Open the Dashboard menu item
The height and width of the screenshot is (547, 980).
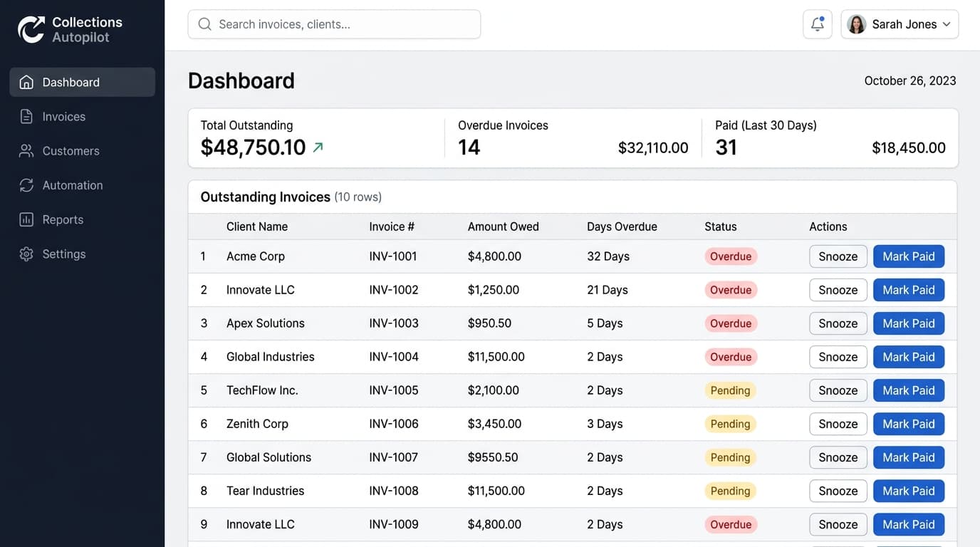tap(83, 82)
